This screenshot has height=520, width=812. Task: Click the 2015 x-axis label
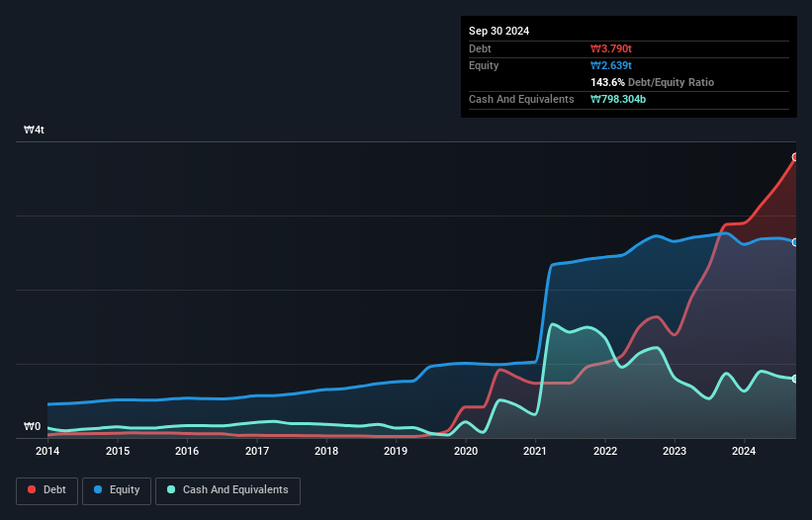tap(118, 451)
